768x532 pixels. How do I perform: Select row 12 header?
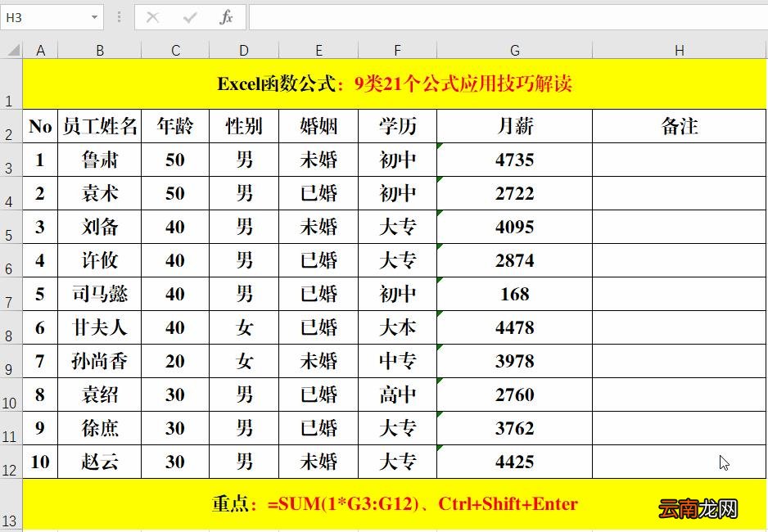[11, 462]
